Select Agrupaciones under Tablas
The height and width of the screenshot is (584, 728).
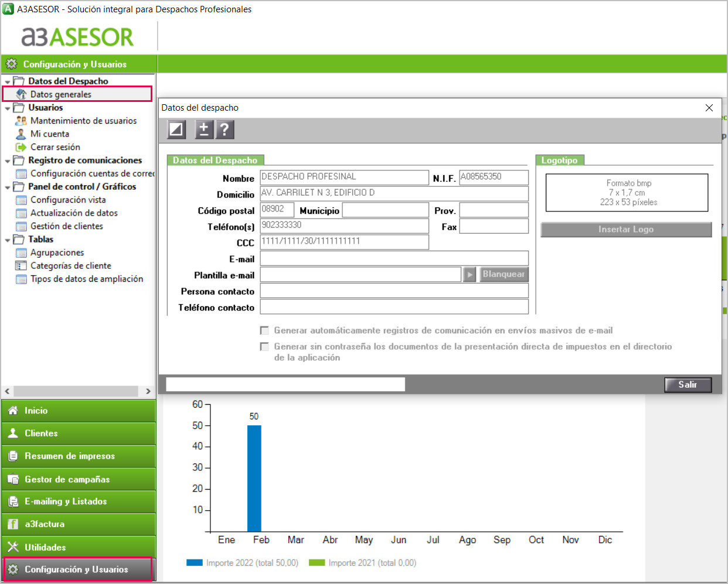point(57,252)
